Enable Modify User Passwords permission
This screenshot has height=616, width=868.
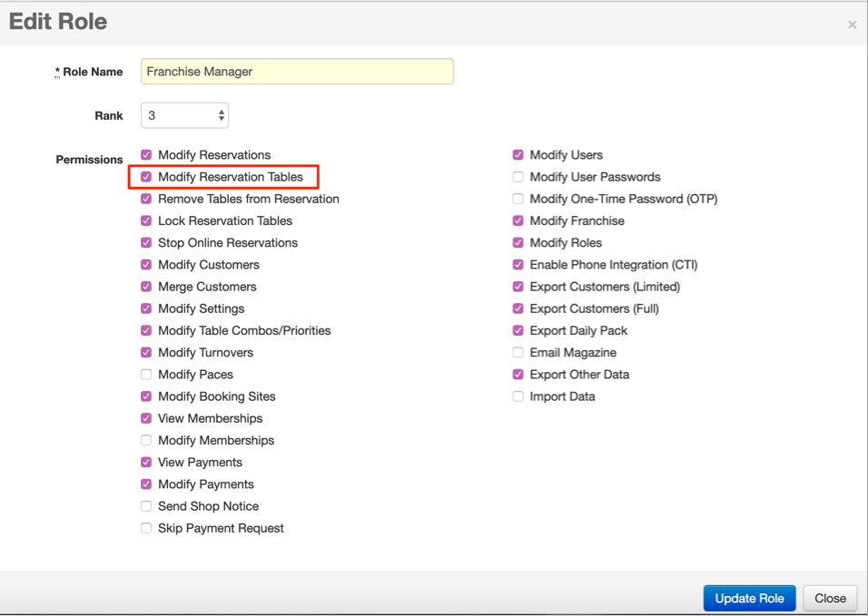point(518,177)
